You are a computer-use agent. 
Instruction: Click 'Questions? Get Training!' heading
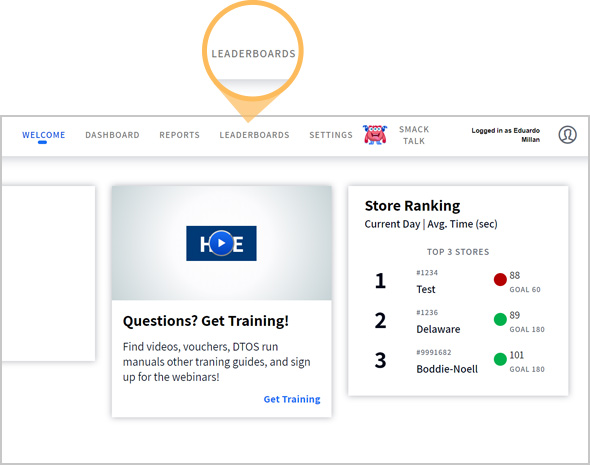click(x=206, y=321)
